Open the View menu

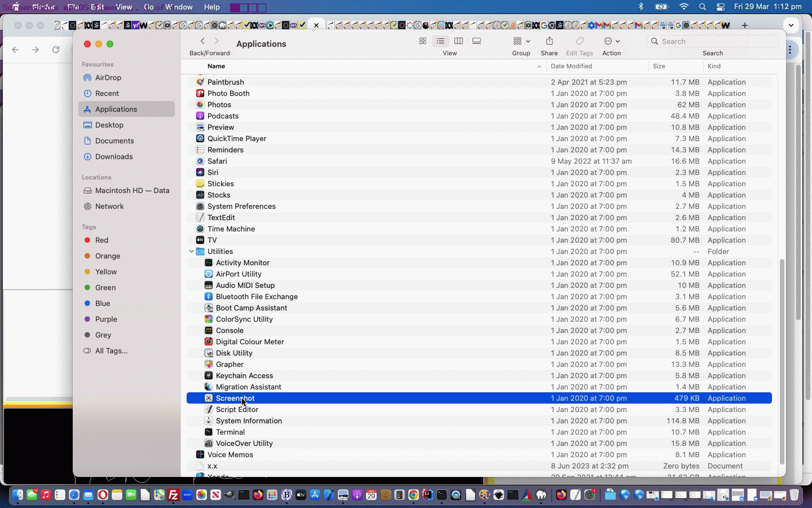123,7
